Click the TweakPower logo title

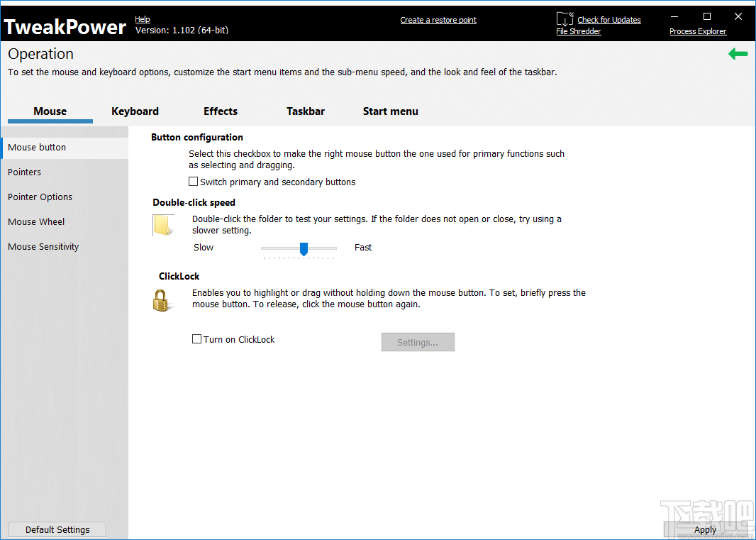[65, 27]
